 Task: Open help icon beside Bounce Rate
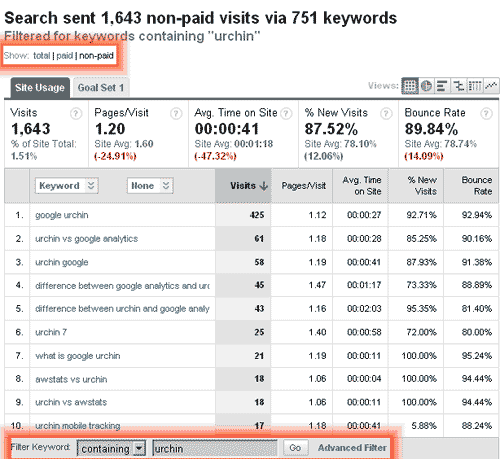[x=486, y=114]
